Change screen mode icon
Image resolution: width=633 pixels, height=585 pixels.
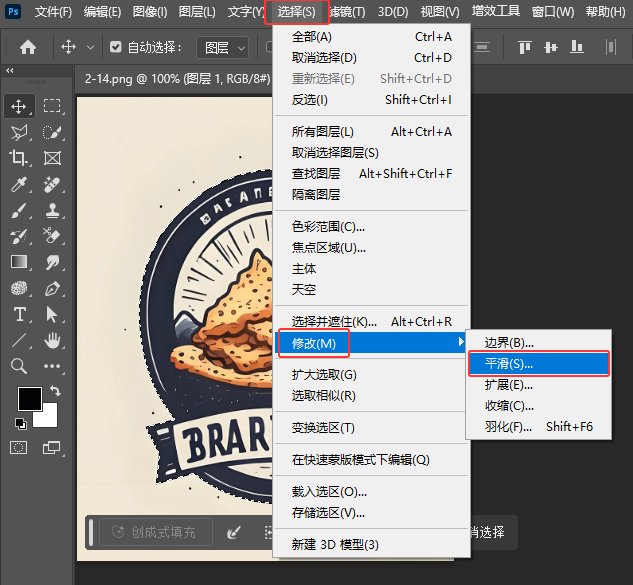[52, 447]
